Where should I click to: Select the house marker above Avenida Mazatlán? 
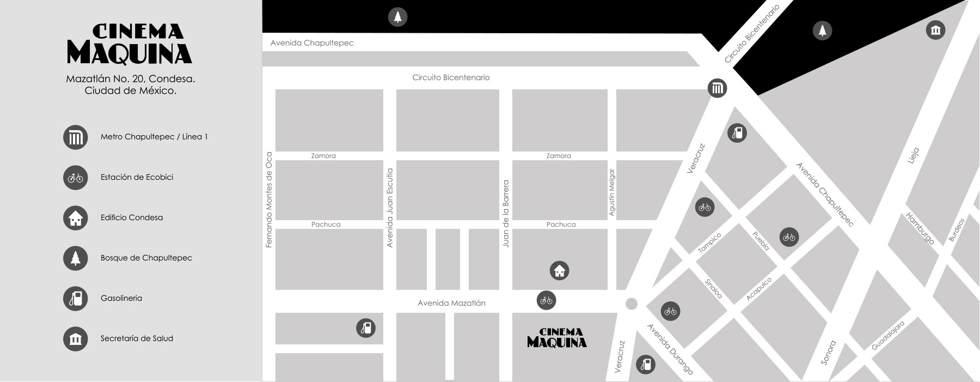click(559, 270)
